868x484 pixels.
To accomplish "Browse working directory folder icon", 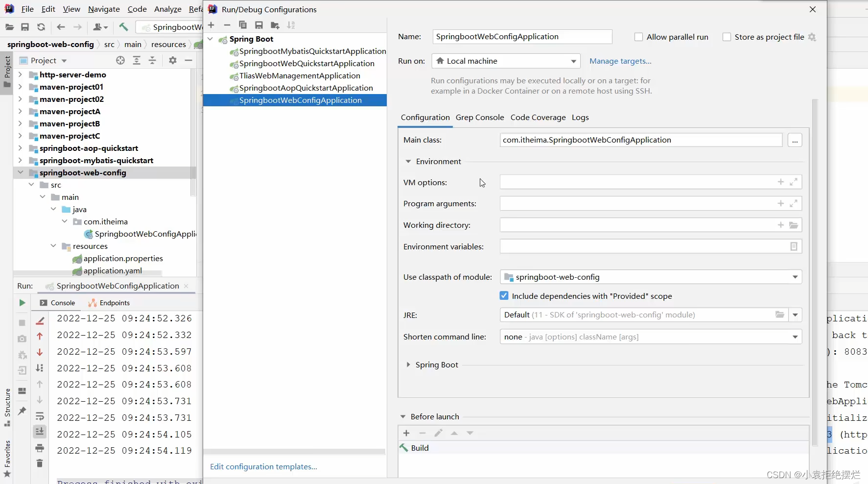I will pos(794,225).
